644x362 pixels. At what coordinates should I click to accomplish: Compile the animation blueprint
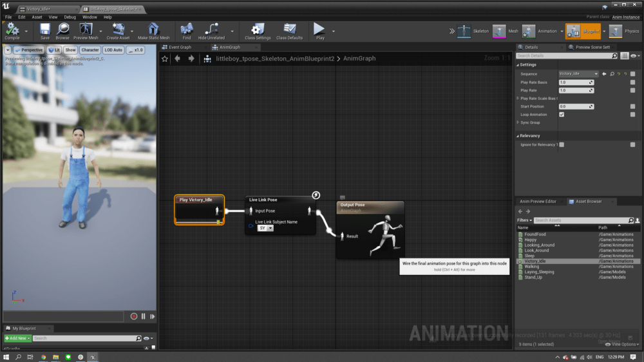tap(12, 31)
